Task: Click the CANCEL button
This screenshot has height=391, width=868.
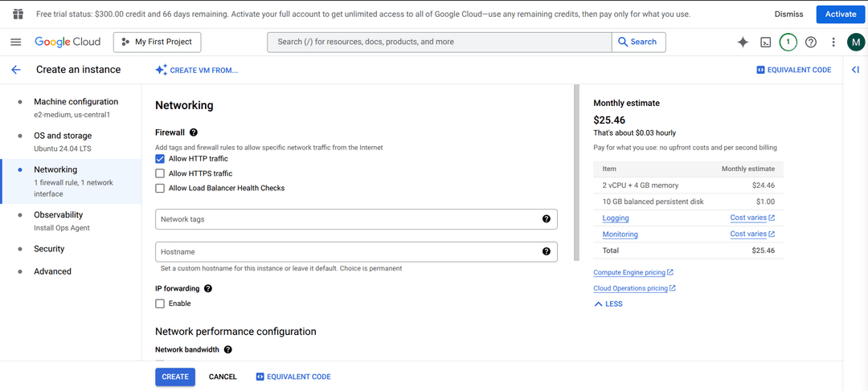Action: [x=223, y=377]
